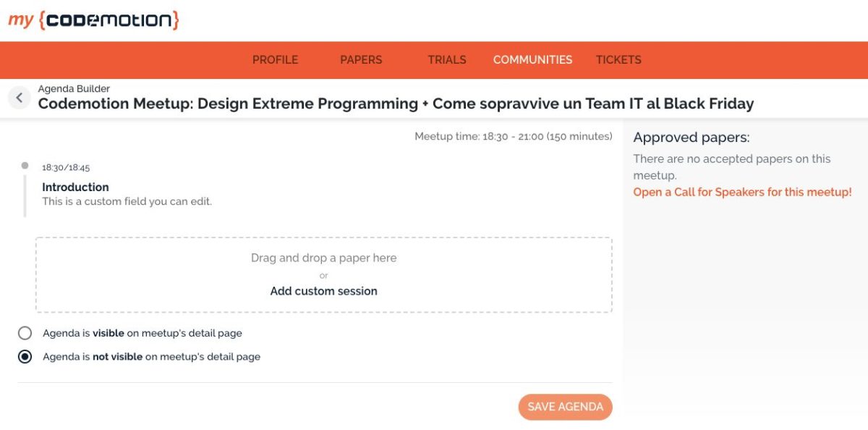This screenshot has width=868, height=430.
Task: Select agenda is visible on detail page
Action: click(25, 333)
